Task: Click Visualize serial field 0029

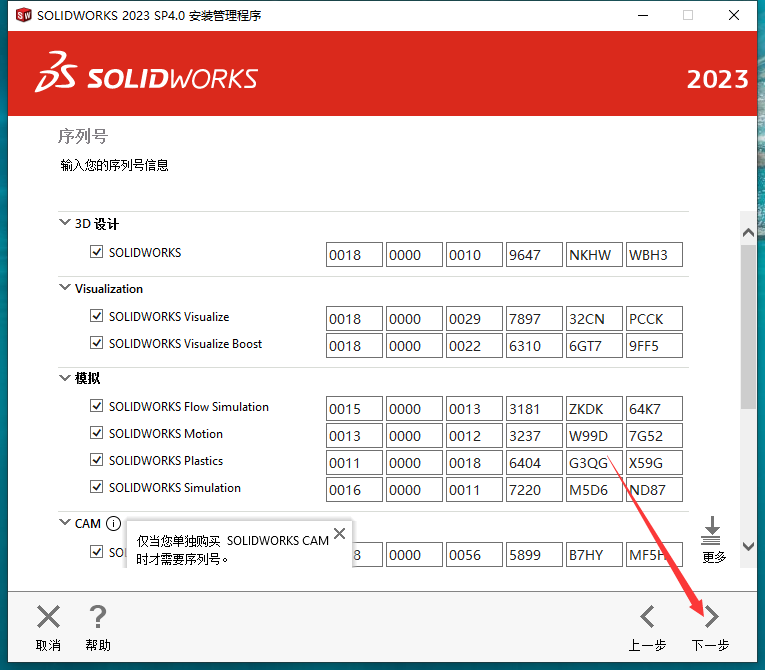Action: point(474,319)
